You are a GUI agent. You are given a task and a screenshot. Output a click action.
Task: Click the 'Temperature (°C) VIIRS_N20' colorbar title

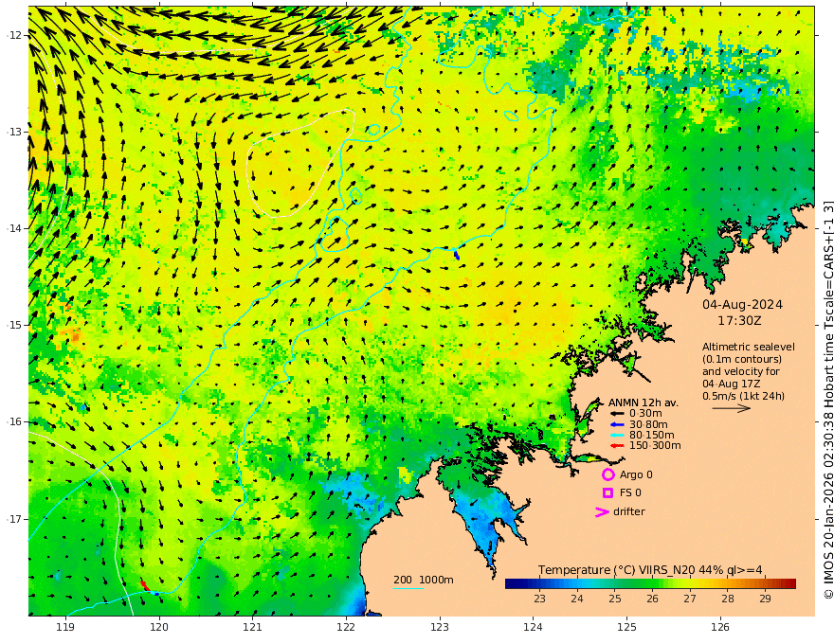616,571
